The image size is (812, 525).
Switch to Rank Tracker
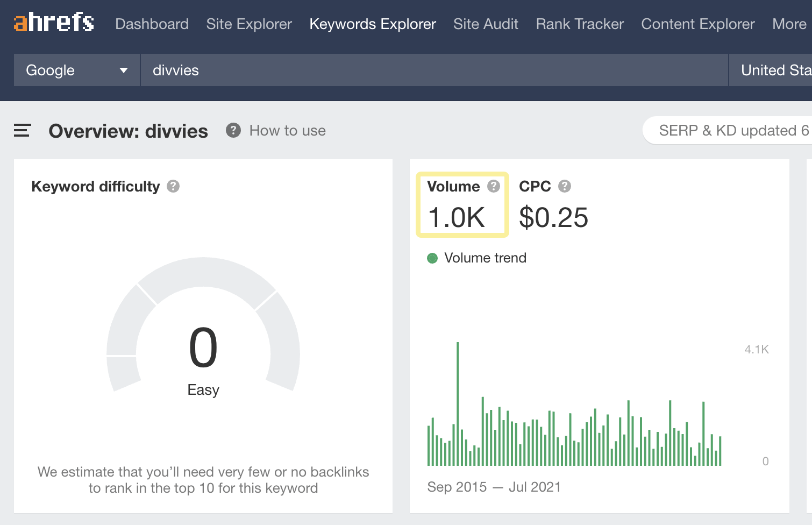pos(580,24)
